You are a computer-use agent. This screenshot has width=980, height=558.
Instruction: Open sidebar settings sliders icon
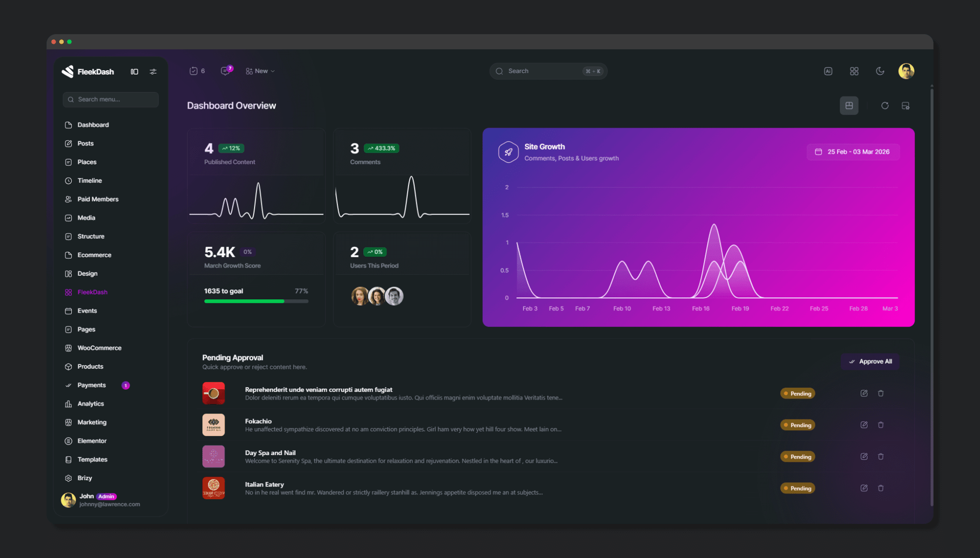[153, 72]
